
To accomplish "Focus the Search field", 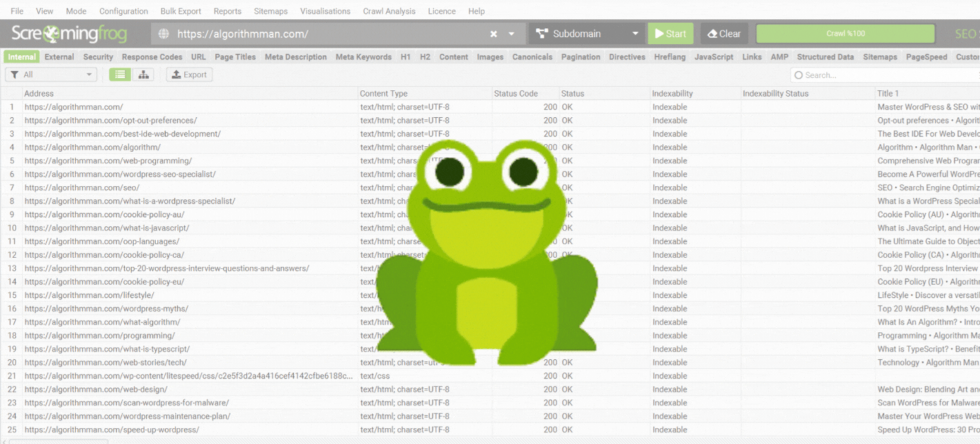I will [886, 75].
